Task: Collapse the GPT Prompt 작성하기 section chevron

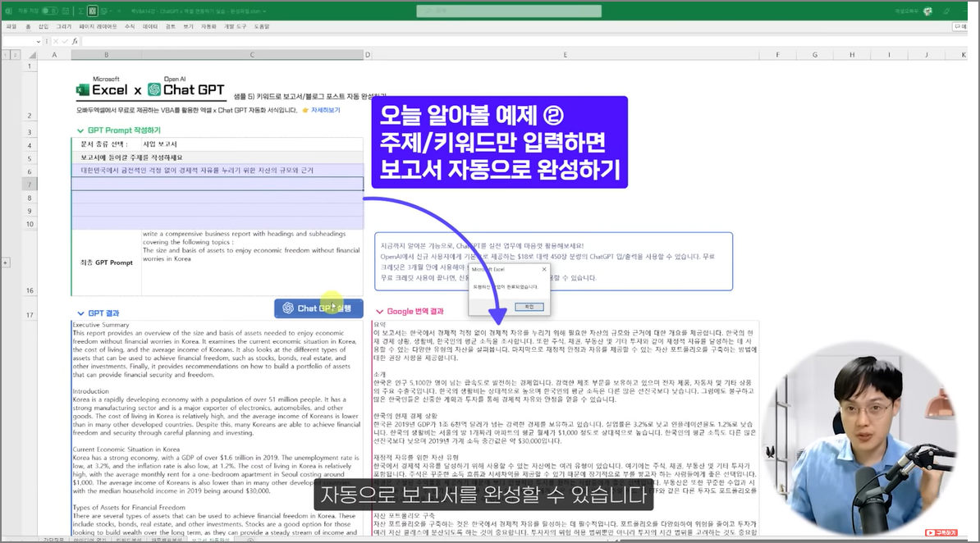Action: click(x=80, y=130)
